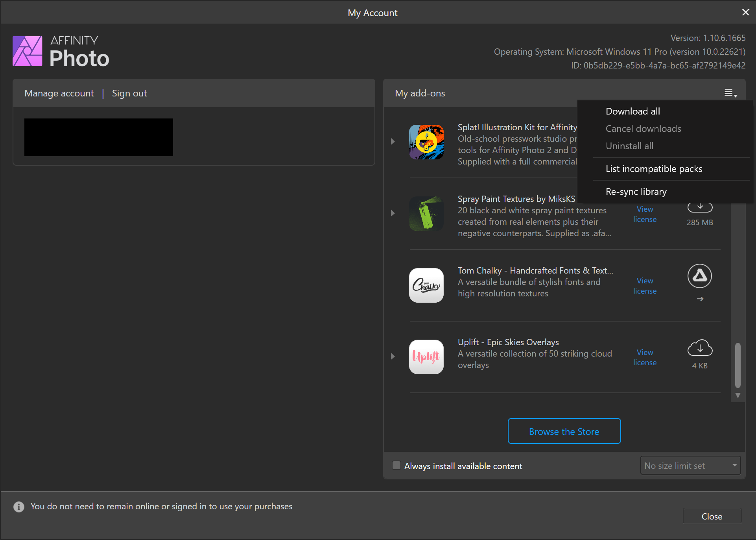View license for Spray Paint Textures
This screenshot has height=540, width=756.
[645, 214]
